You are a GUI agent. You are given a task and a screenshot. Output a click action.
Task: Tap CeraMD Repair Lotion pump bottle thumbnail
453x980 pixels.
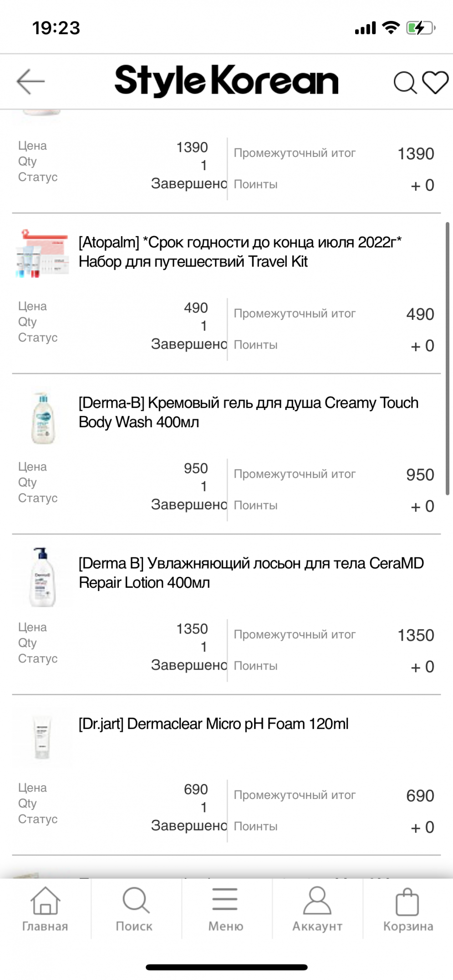(x=42, y=577)
